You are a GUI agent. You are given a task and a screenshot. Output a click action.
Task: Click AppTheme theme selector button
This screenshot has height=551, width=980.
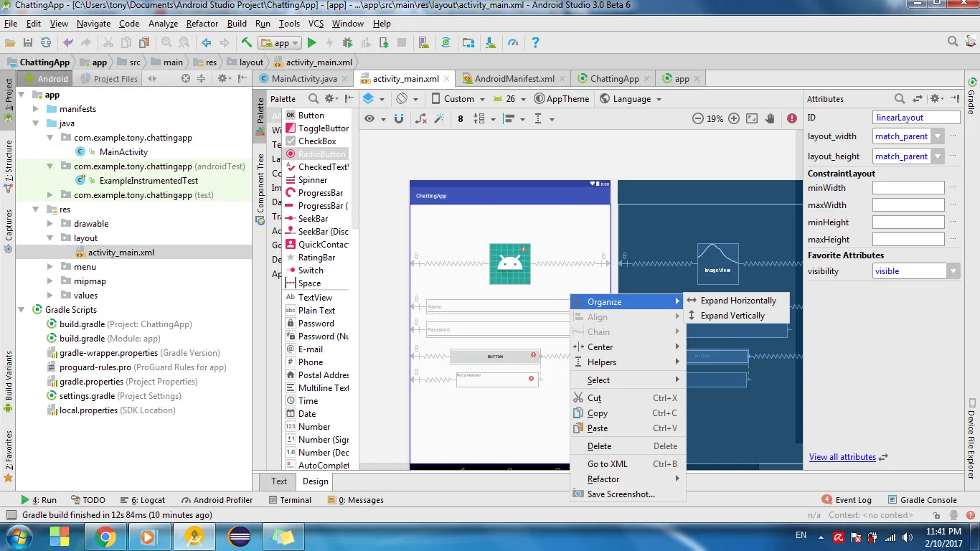pos(562,99)
